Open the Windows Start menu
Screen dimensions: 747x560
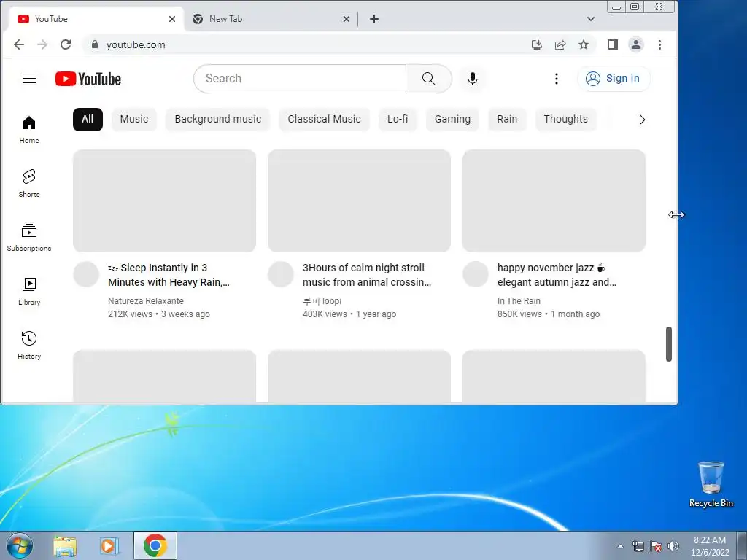[x=19, y=545]
